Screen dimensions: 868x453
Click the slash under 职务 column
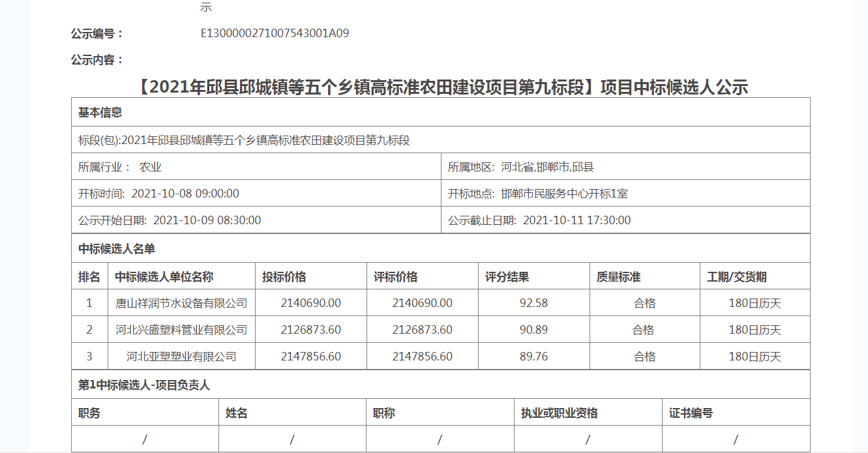[145, 439]
